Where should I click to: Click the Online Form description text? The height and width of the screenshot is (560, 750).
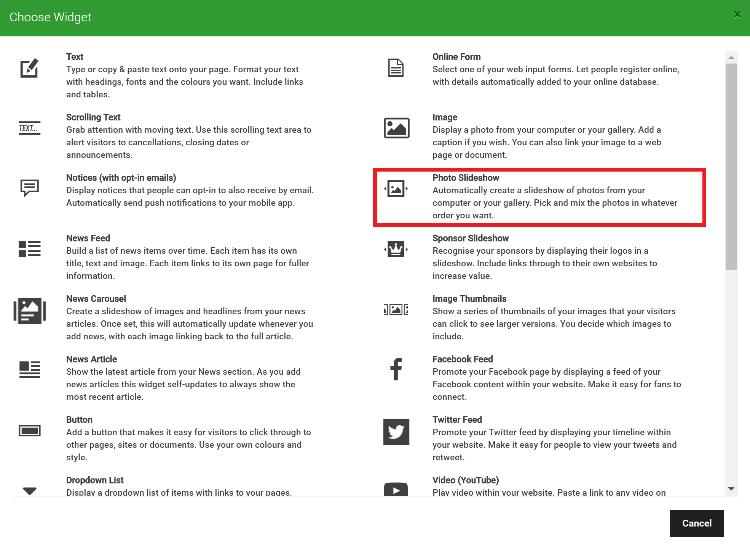(x=555, y=75)
